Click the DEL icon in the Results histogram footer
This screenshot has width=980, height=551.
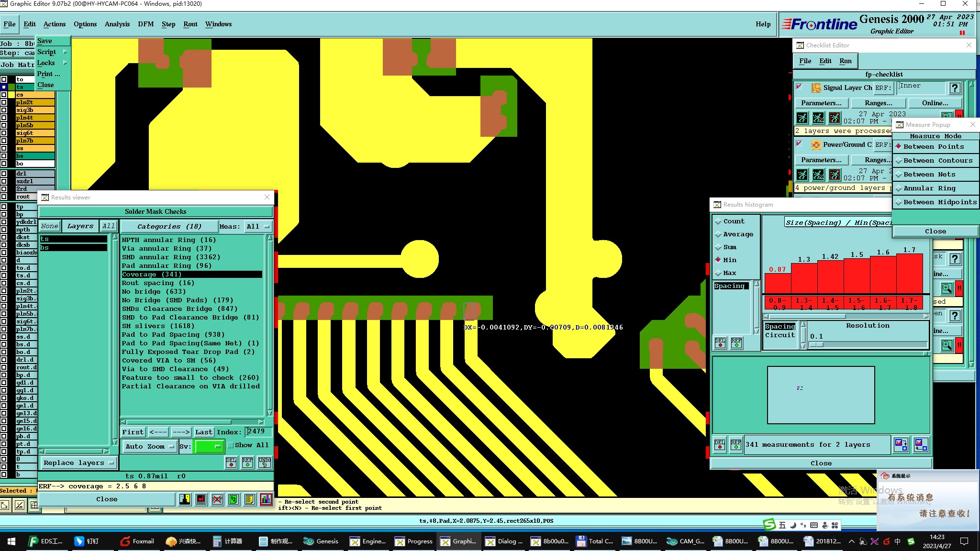pyautogui.click(x=719, y=445)
